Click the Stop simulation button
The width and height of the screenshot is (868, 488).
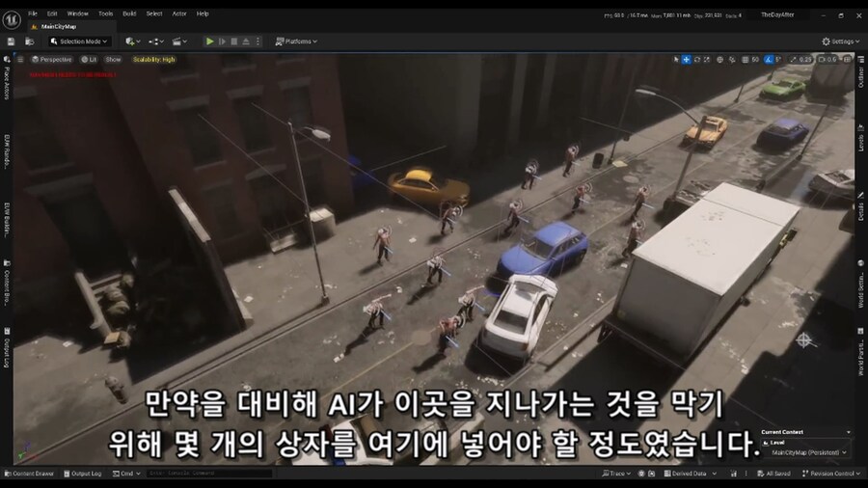coord(234,41)
